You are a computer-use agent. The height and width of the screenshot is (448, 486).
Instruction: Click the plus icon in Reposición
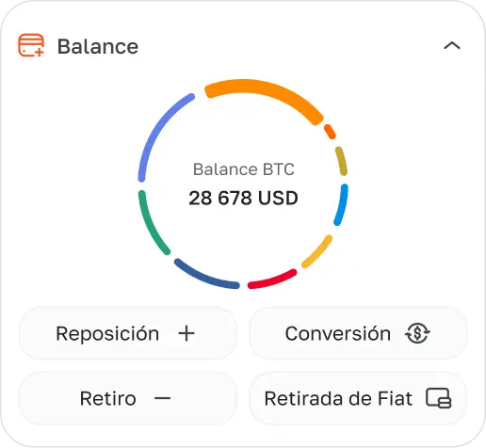(x=186, y=333)
